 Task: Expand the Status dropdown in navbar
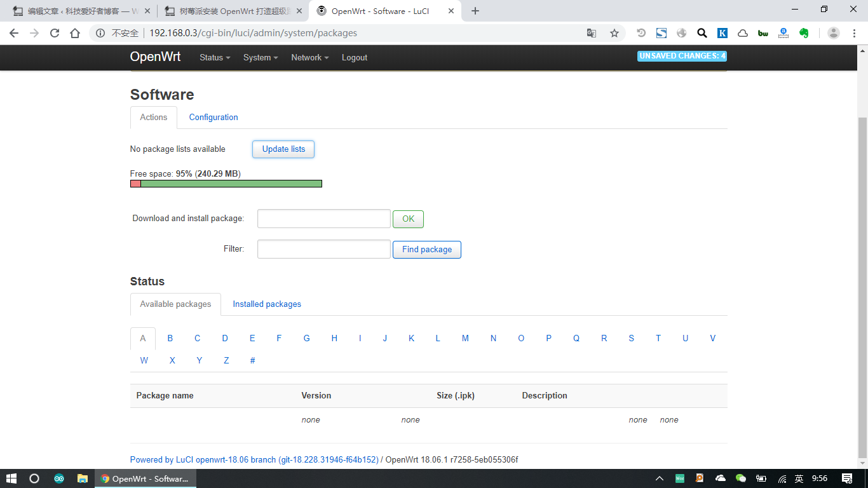214,58
